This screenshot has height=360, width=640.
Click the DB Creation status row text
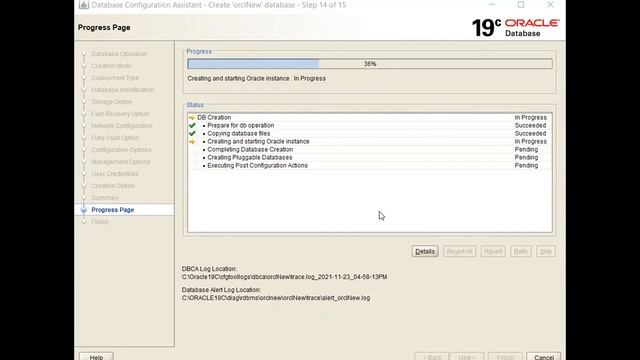214,118
